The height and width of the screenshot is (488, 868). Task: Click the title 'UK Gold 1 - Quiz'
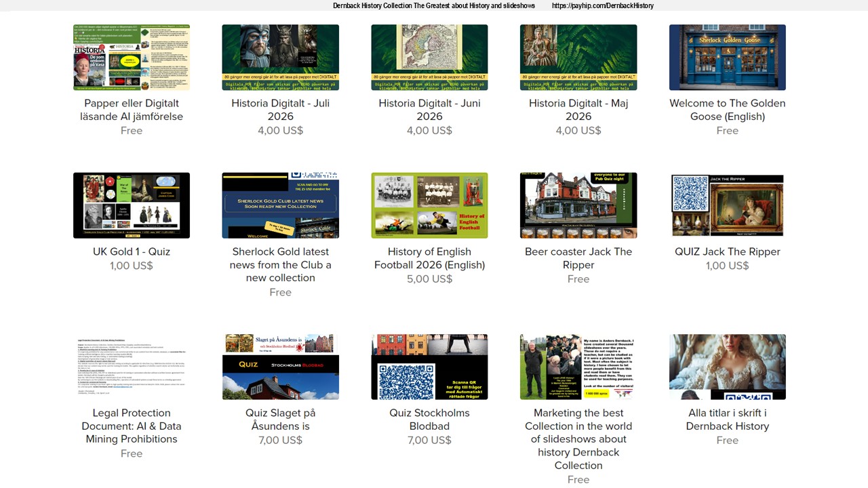tap(132, 251)
